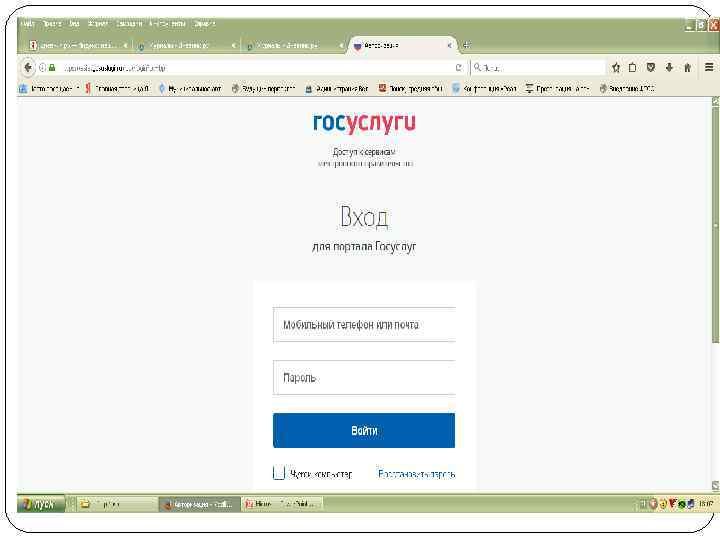This screenshot has width=720, height=540.
Task: Click the blue Войти button
Action: 364,431
